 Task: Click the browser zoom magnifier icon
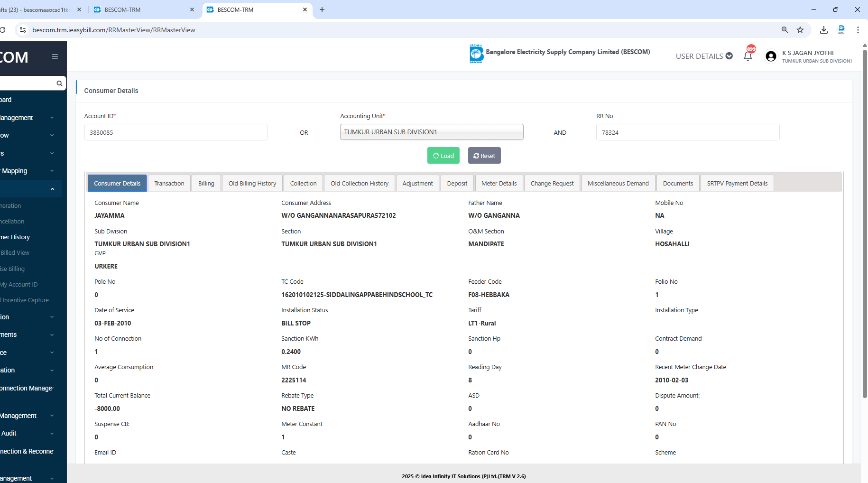[x=785, y=30]
